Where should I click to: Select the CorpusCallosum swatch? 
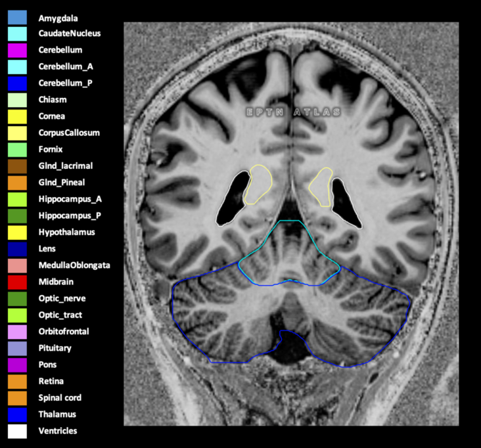(x=17, y=133)
